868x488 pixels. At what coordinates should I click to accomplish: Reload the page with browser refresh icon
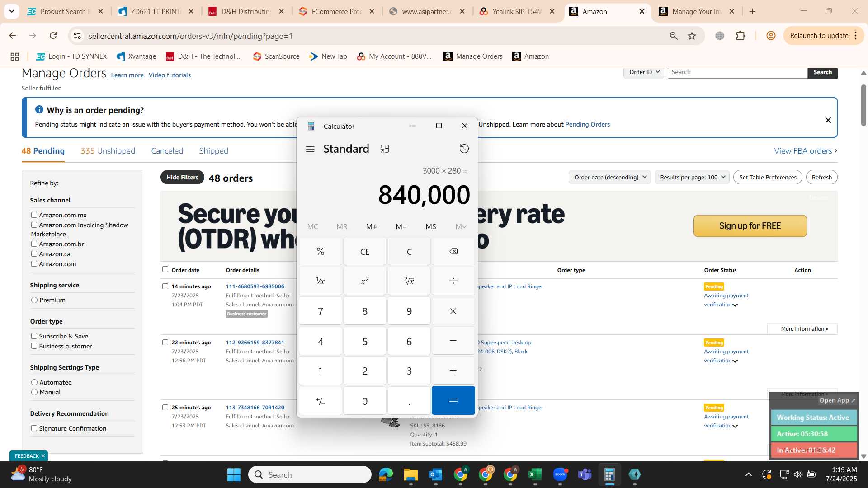[x=53, y=36]
